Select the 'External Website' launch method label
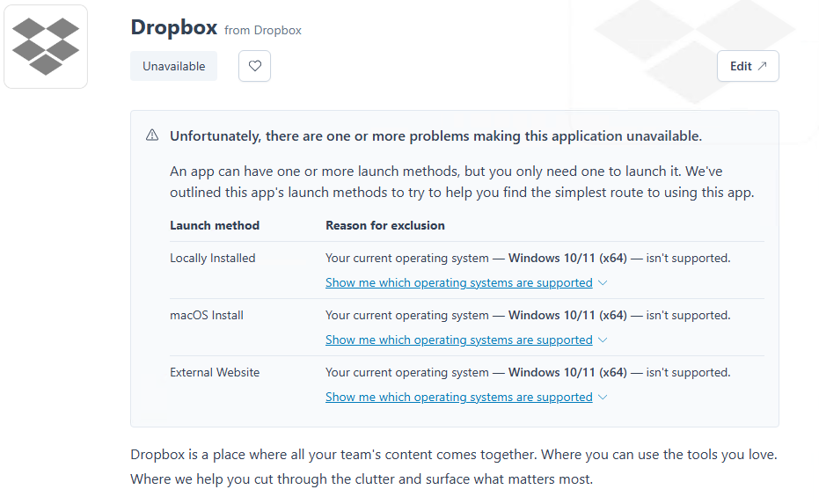The image size is (819, 504). (x=214, y=373)
